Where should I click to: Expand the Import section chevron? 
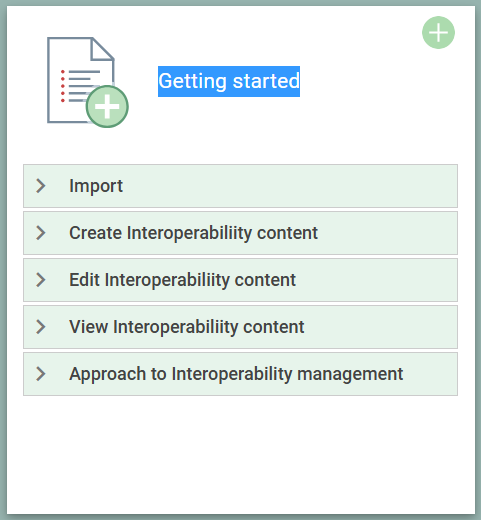click(41, 186)
